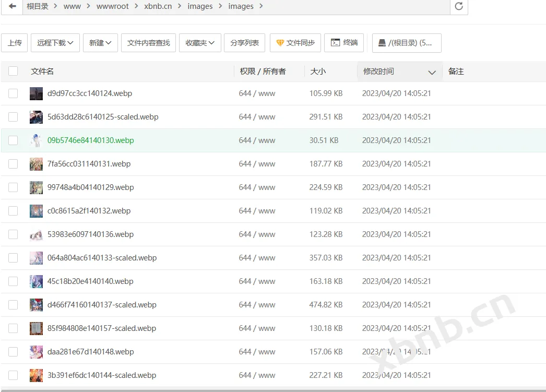The image size is (546, 392).
Task: Sort by the 大小 column header
Action: click(x=318, y=72)
